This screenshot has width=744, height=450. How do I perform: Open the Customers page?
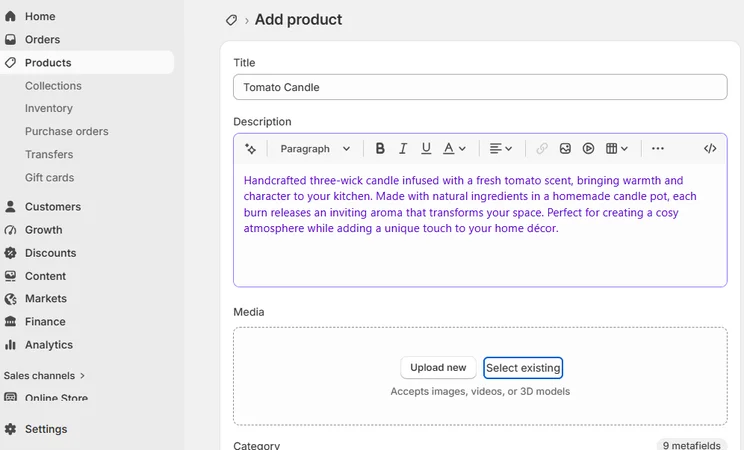pyautogui.click(x=53, y=206)
